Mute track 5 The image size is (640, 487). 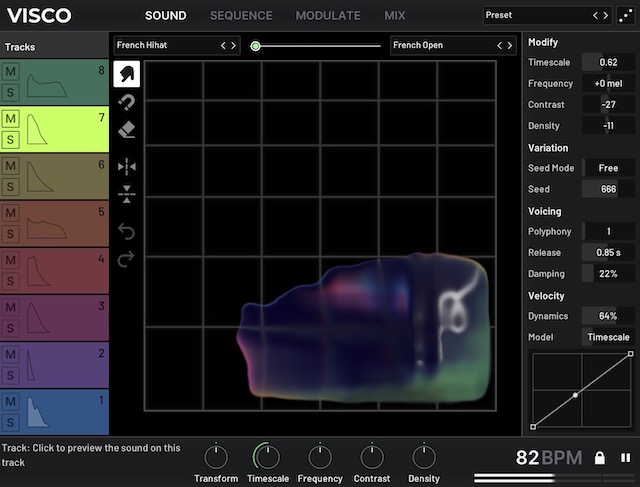point(11,213)
